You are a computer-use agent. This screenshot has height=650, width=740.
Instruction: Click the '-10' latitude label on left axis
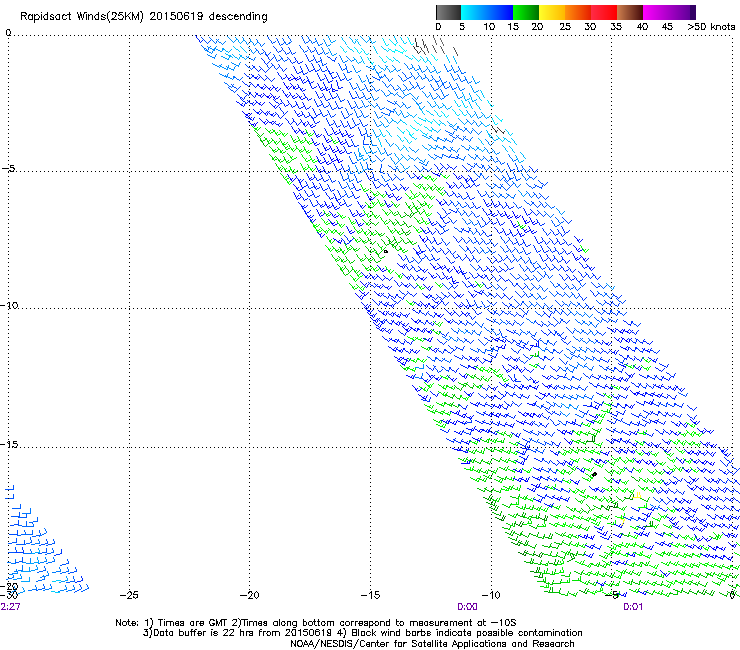tap(9, 305)
